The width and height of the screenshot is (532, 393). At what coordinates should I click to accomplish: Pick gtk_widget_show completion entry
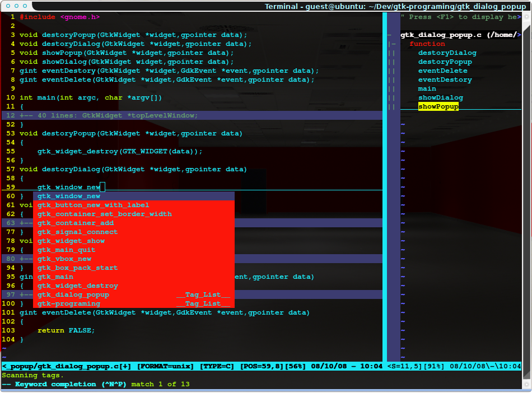[134, 241]
